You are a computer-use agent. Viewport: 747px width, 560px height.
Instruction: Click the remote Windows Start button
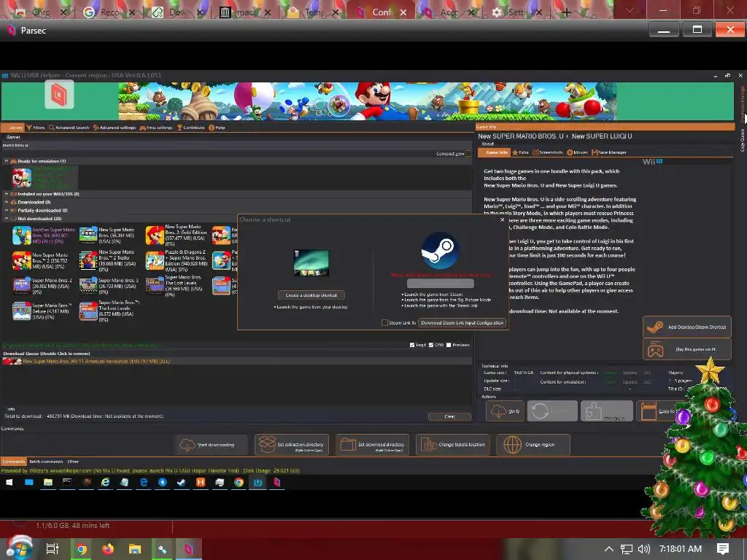click(x=9, y=483)
